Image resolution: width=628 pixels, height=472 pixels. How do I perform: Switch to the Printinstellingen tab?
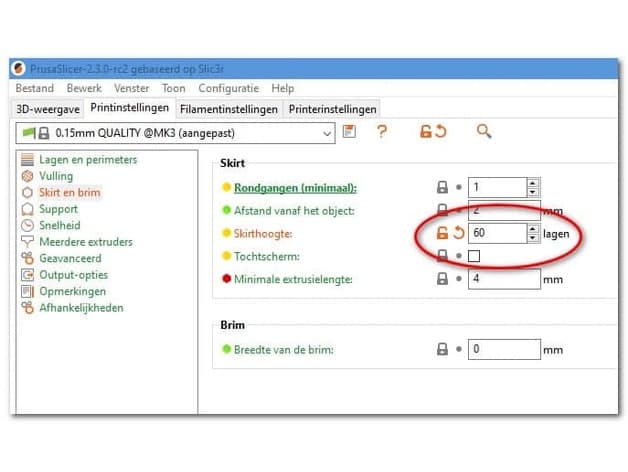coord(129,108)
